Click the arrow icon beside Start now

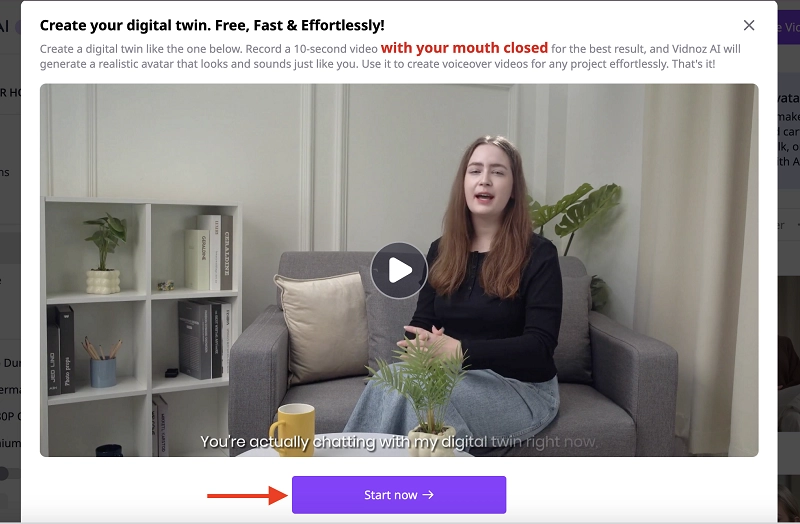[x=428, y=494]
